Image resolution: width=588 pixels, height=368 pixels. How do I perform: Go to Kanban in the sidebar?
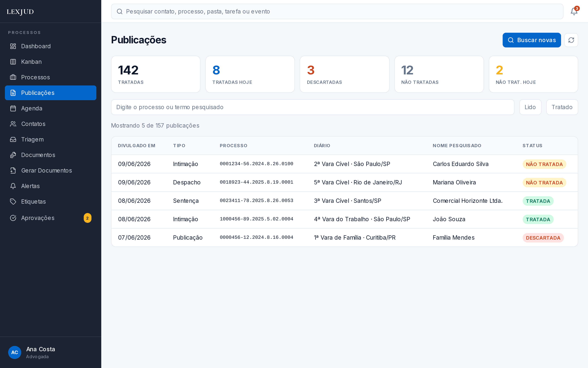click(x=51, y=62)
